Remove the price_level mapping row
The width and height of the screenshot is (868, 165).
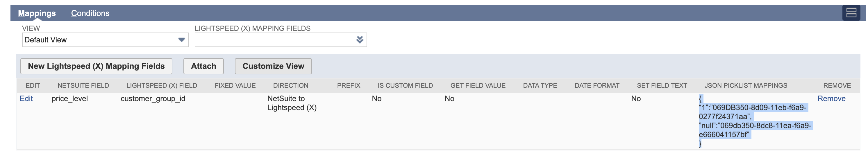[831, 99]
